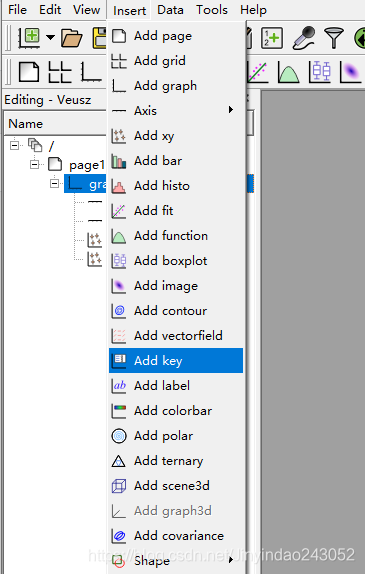Collapse the page1 tree node
365x574 pixels.
click(x=34, y=164)
